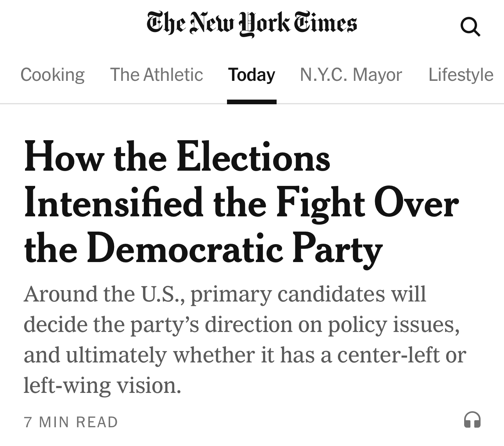
Task: Switch to the Cooking tab
Action: pos(52,75)
